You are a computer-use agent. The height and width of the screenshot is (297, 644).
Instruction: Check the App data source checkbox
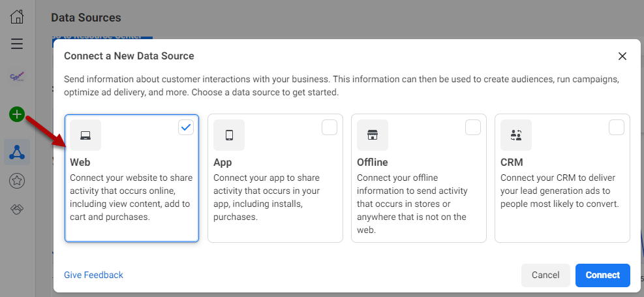click(x=330, y=127)
